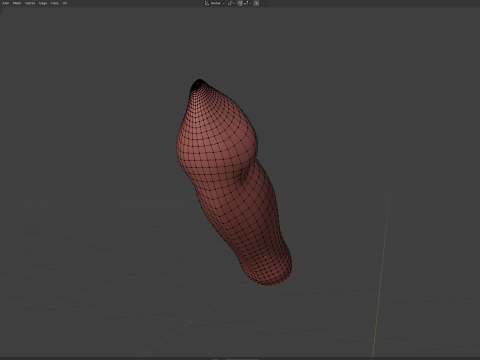Open the UV menu
This screenshot has width=480, height=360.
[x=65, y=3]
